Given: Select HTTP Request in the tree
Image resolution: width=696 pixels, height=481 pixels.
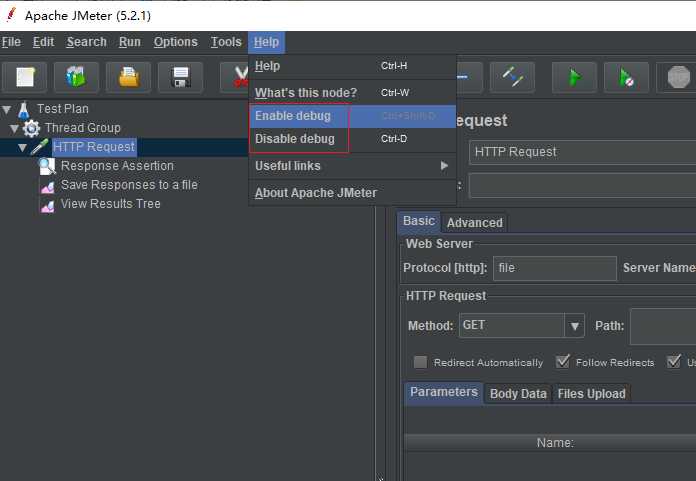Looking at the screenshot, I should click(x=94, y=147).
